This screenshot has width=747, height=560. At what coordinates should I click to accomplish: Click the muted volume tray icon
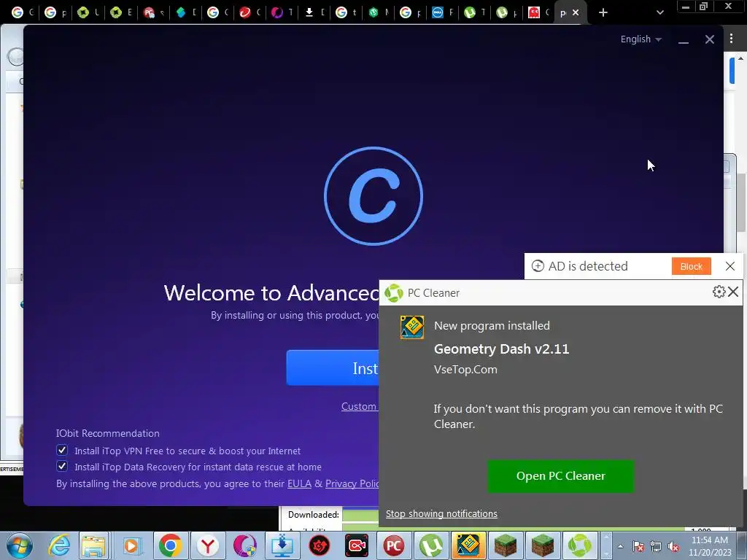[673, 547]
